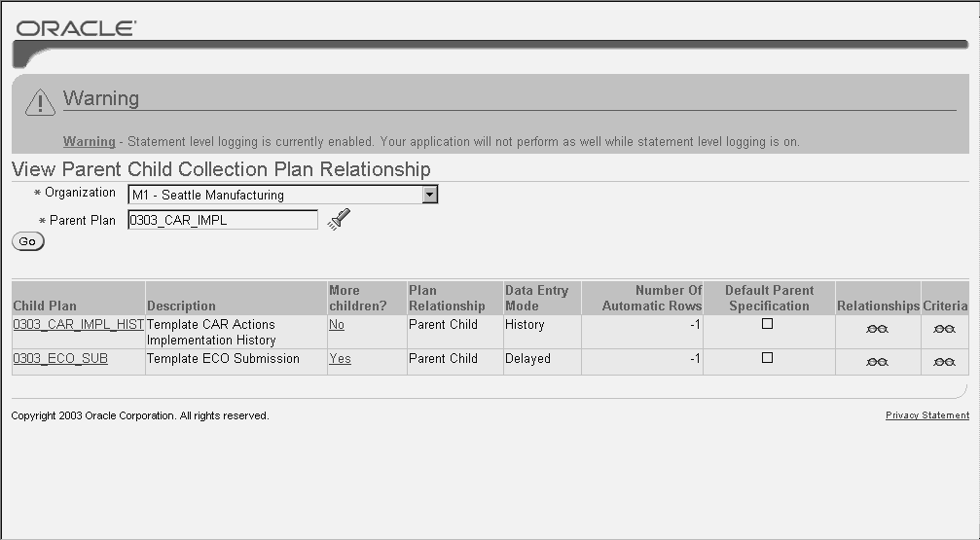980x540 pixels.
Task: Open the Privacy Statement link
Action: [926, 415]
